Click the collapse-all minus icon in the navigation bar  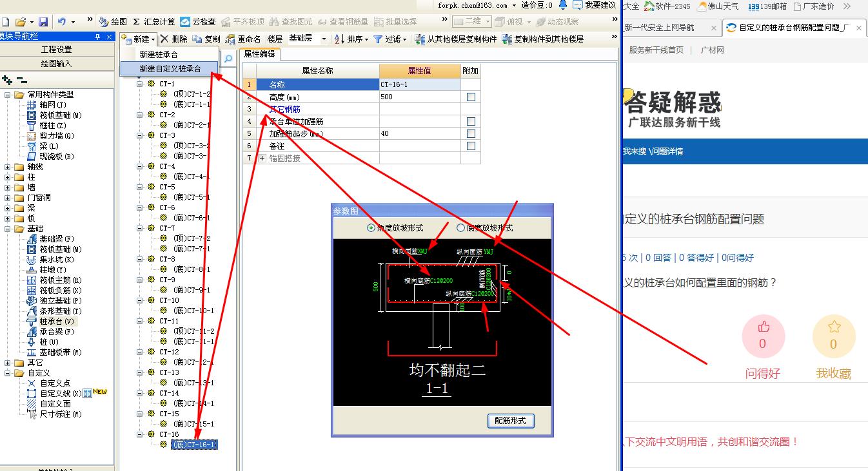(22, 80)
